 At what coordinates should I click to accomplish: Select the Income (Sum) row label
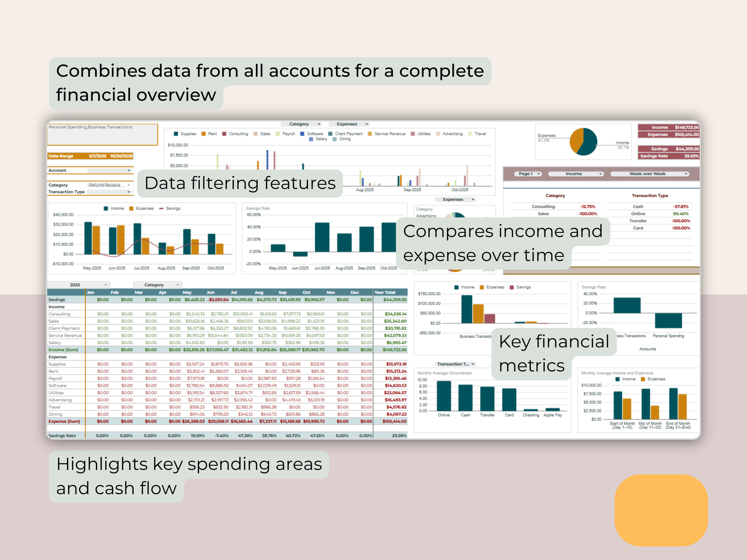click(63, 350)
